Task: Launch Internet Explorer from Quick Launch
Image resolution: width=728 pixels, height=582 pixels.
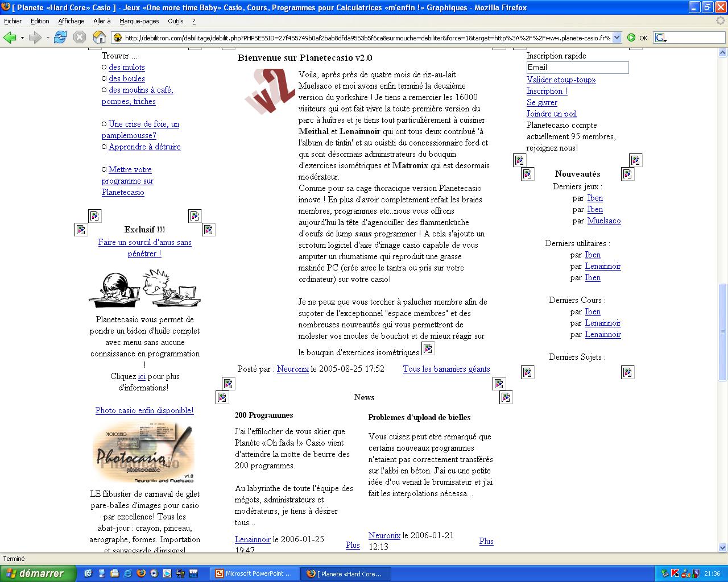Action: [128, 573]
